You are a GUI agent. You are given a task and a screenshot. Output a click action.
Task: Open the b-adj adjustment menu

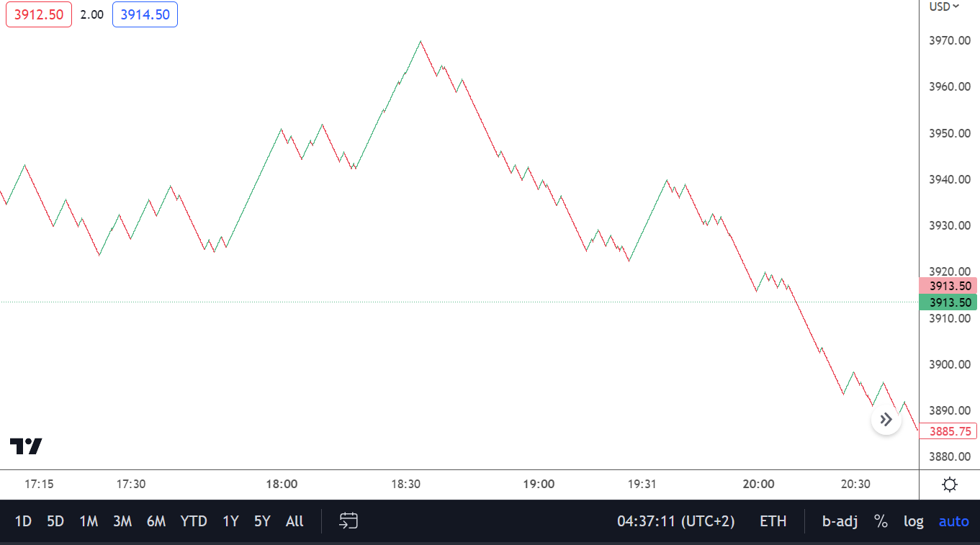(x=840, y=521)
